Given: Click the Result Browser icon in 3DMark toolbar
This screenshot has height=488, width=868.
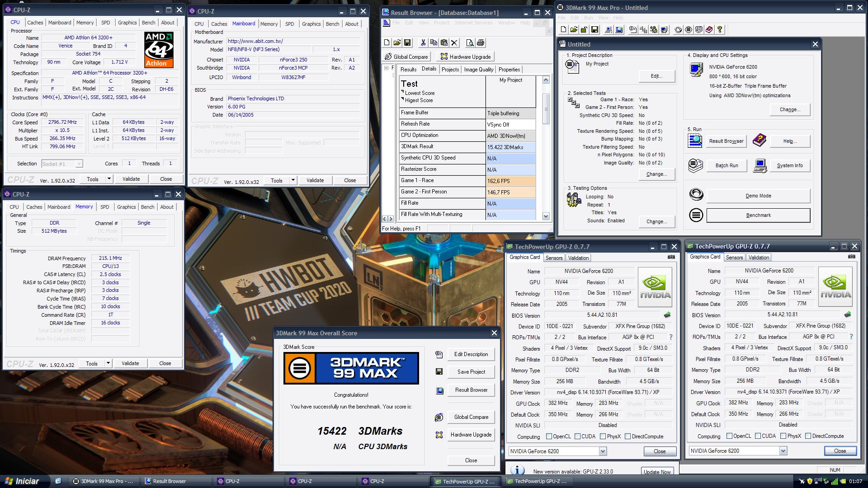Looking at the screenshot, I should tap(619, 29).
